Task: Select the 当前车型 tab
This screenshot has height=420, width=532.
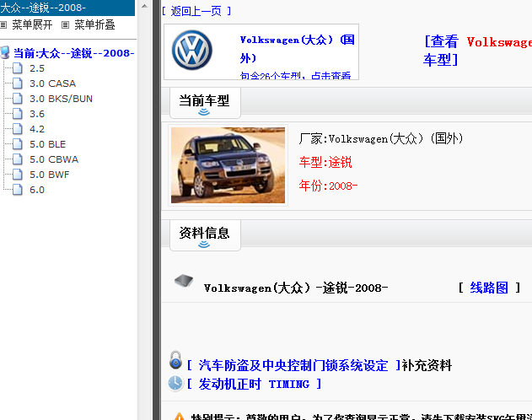Action: point(205,103)
